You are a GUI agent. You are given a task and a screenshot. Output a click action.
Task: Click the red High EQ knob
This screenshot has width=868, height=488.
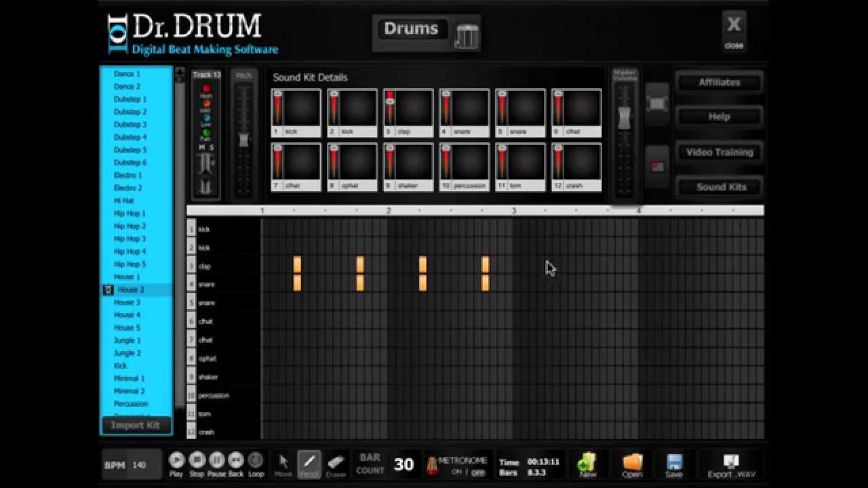207,89
